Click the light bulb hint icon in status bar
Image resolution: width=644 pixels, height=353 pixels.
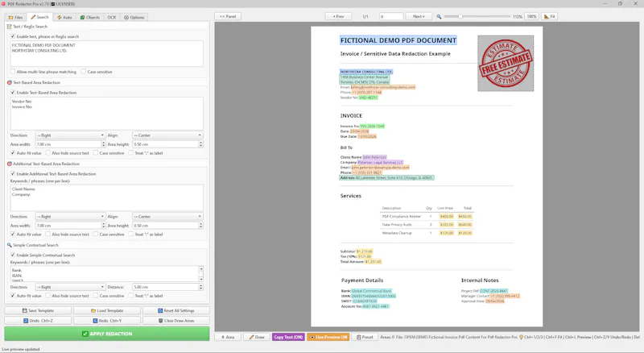(521, 337)
